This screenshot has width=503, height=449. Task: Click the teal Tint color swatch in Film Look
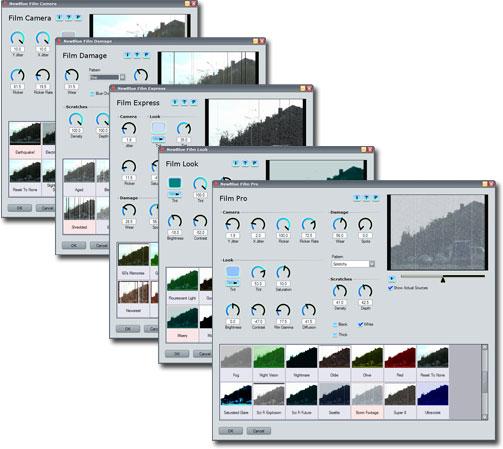click(x=175, y=183)
